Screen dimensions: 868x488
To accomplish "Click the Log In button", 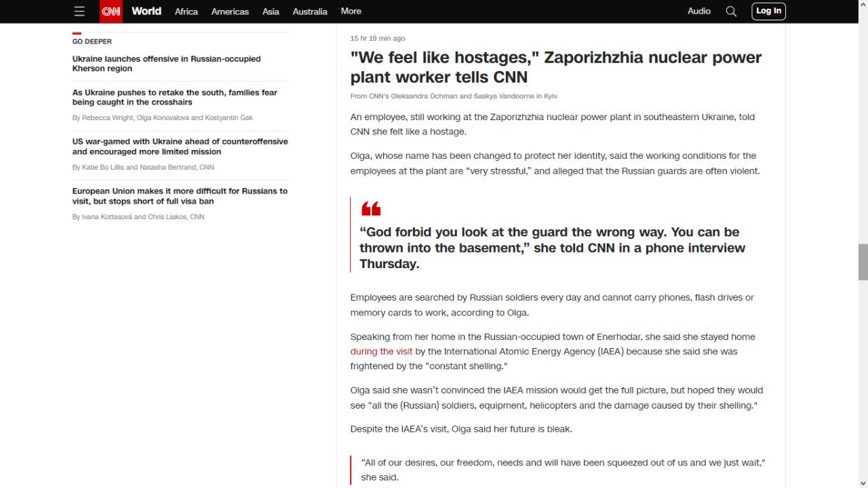I will (768, 11).
